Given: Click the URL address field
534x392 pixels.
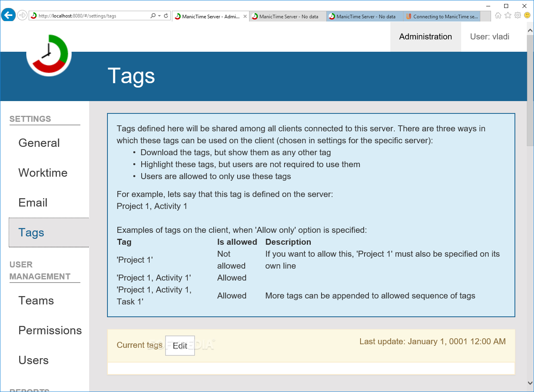Looking at the screenshot, I should 93,16.
